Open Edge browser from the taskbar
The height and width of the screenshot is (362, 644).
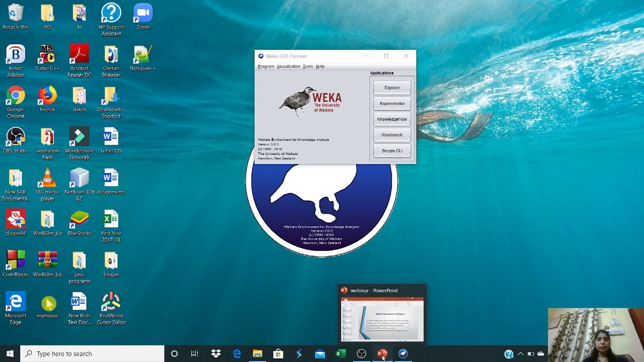pyautogui.click(x=236, y=353)
